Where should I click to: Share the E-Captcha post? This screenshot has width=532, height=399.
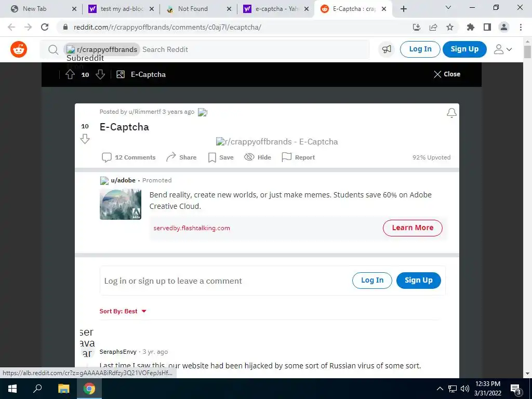pos(181,157)
